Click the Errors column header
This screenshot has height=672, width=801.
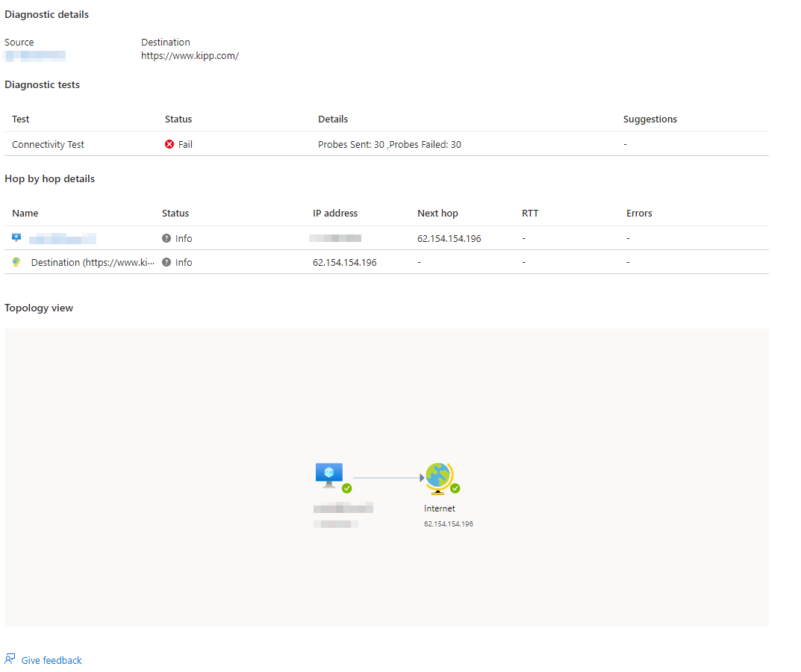pyautogui.click(x=639, y=213)
